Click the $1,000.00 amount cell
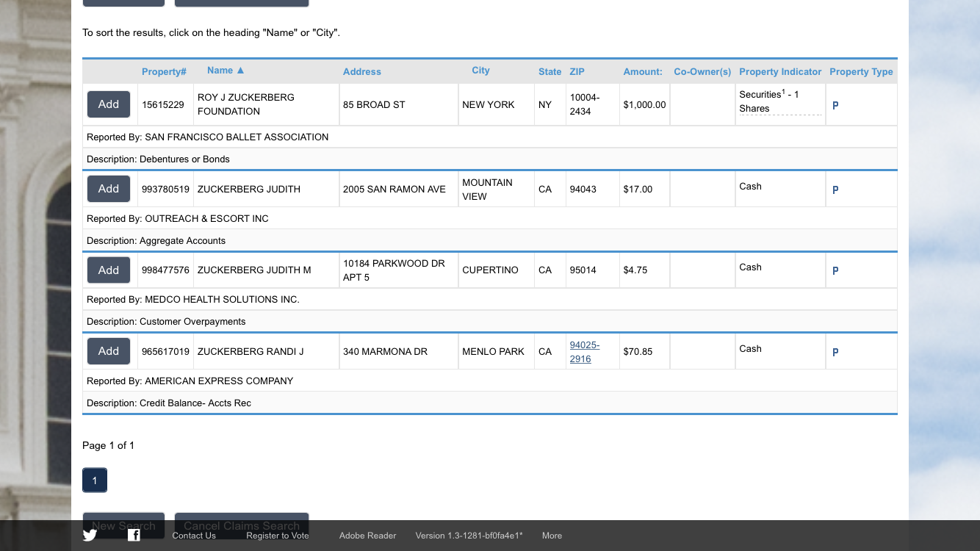Viewport: 980px width, 551px height. click(x=644, y=104)
